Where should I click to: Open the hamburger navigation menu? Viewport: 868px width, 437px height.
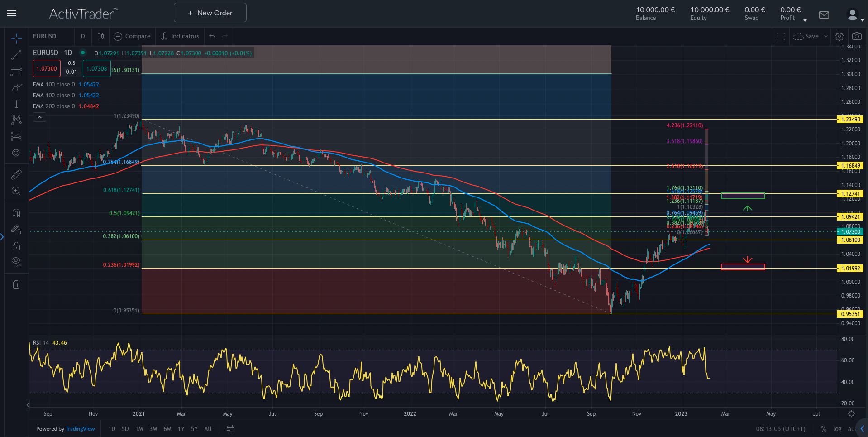point(11,13)
